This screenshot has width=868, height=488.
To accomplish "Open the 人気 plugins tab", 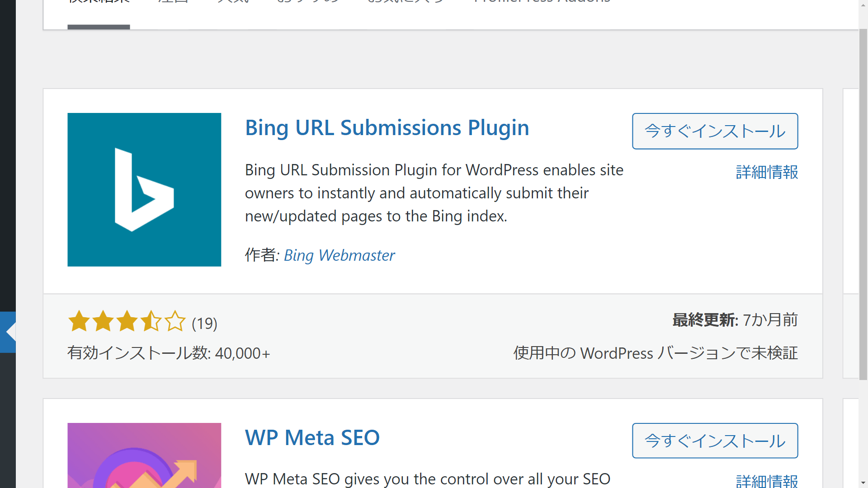I will pos(235,2).
